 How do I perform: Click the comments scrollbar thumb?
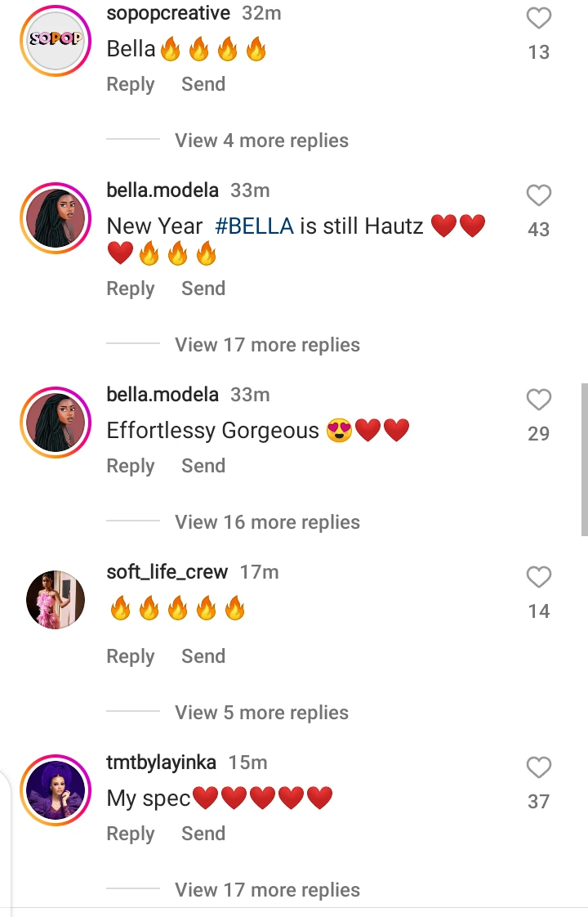click(584, 459)
